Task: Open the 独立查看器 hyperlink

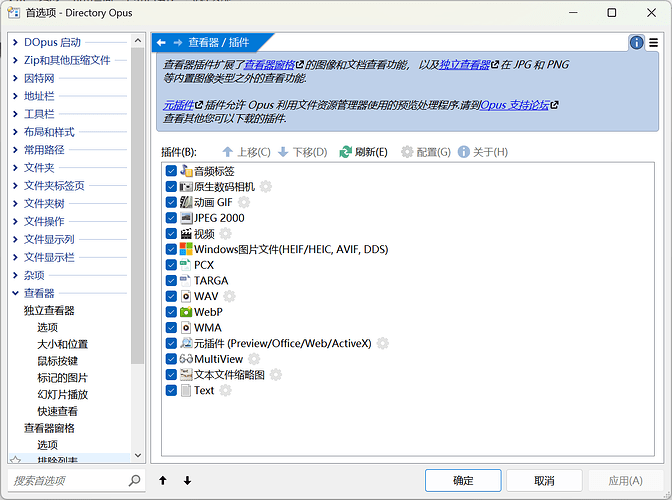Action: tap(464, 64)
